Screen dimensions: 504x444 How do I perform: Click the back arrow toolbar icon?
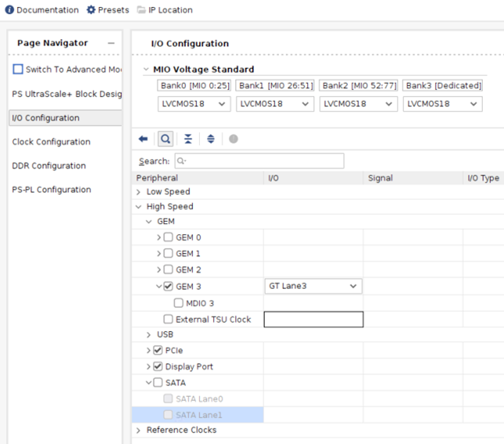coord(143,139)
